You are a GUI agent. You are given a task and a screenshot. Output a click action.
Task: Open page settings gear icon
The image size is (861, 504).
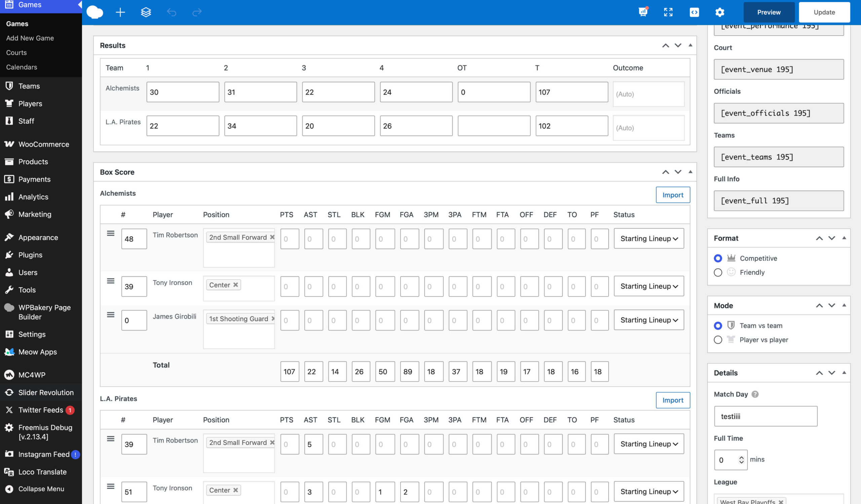click(719, 12)
